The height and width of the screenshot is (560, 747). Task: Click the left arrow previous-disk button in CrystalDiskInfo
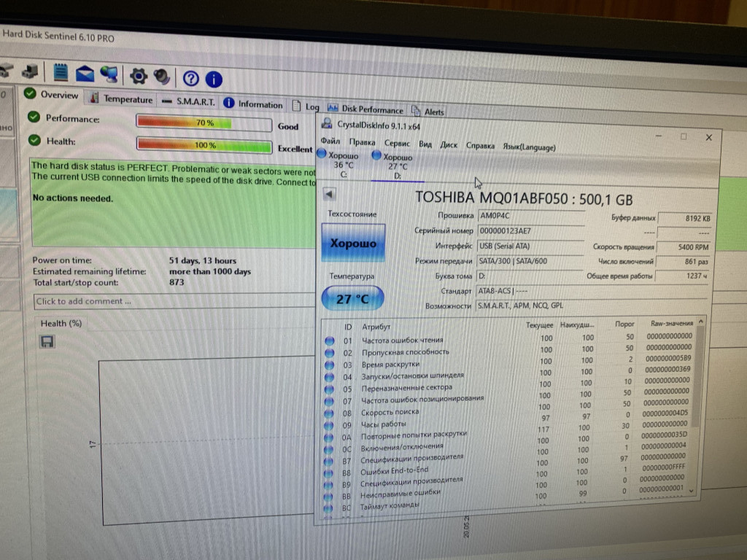[329, 194]
